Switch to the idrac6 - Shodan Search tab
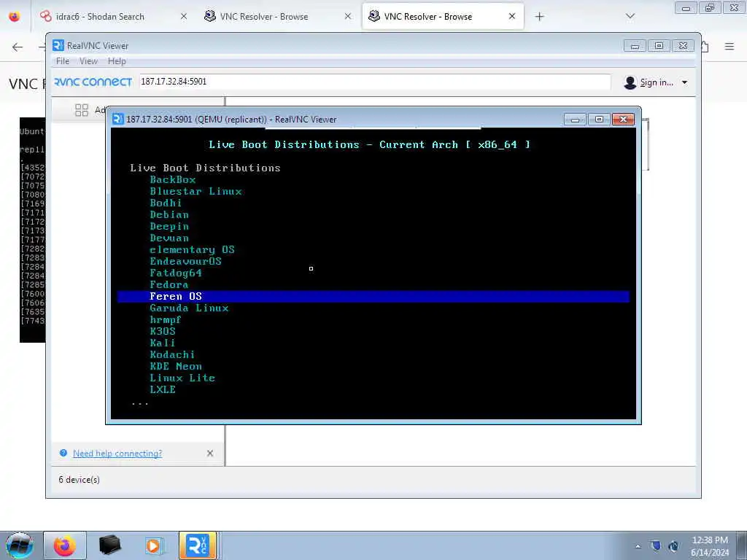This screenshot has height=560, width=747. (99, 16)
